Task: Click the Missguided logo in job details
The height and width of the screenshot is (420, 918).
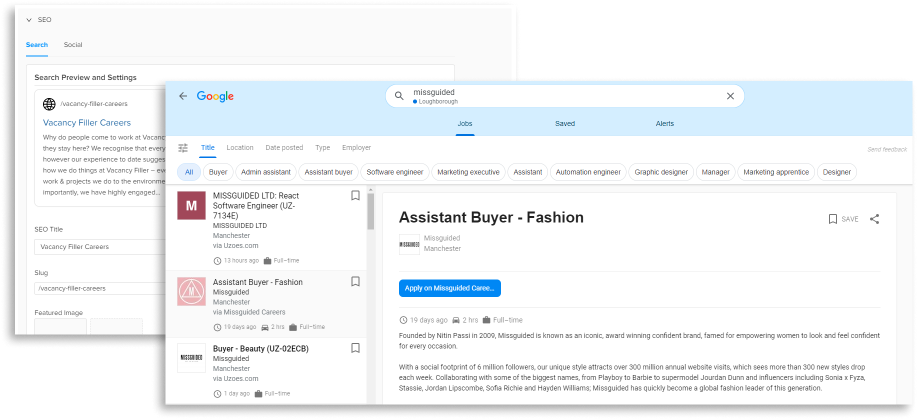Action: click(409, 244)
